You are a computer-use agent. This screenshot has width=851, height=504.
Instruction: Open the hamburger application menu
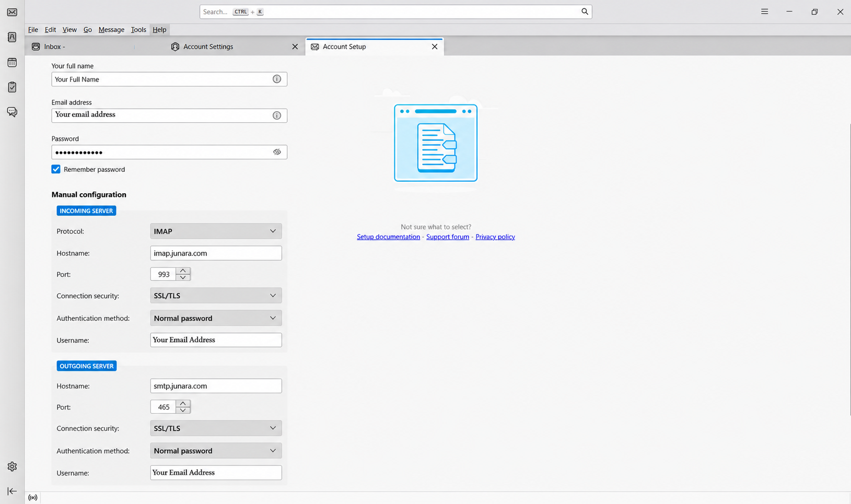[x=764, y=11]
